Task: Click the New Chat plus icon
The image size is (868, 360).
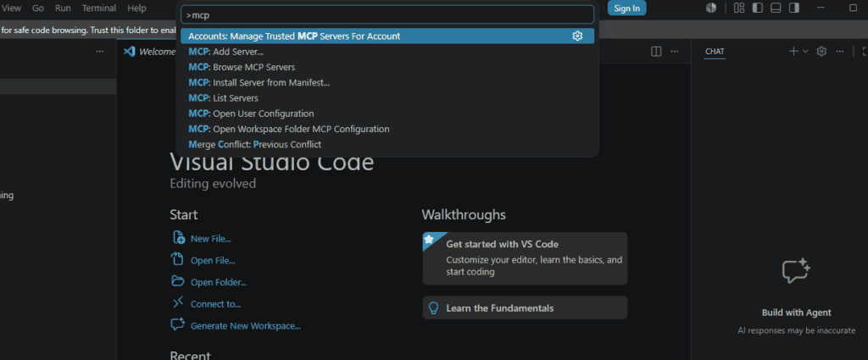Action: pyautogui.click(x=793, y=51)
